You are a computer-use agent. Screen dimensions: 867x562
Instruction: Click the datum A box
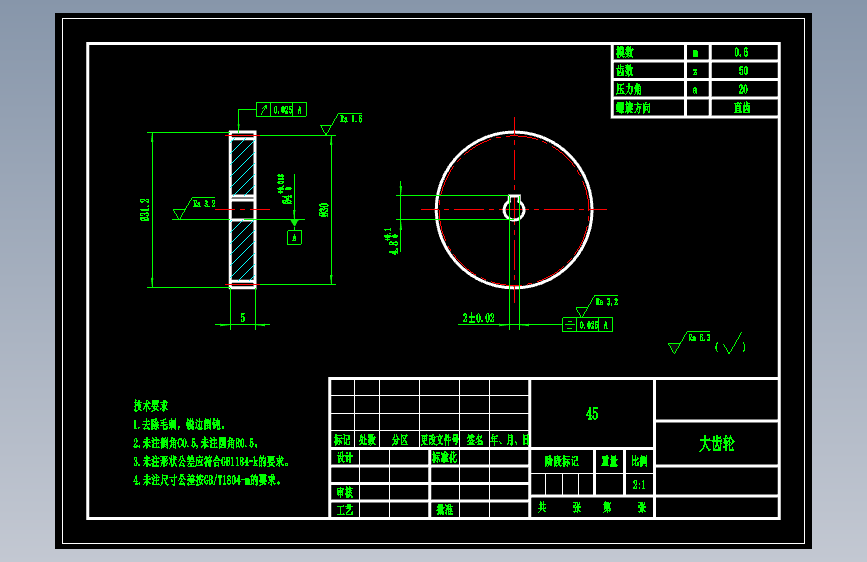click(x=294, y=237)
